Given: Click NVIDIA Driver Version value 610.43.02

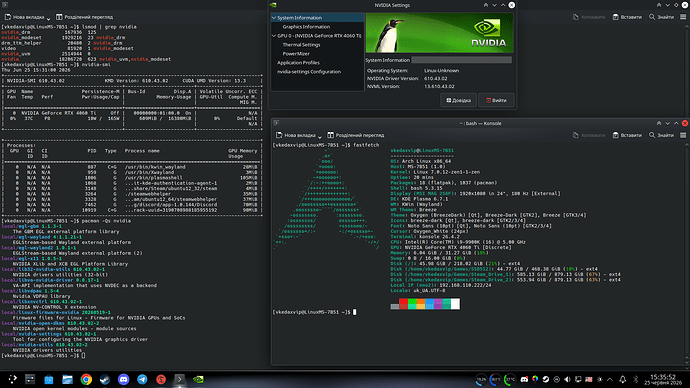Looking at the screenshot, I should coord(436,78).
